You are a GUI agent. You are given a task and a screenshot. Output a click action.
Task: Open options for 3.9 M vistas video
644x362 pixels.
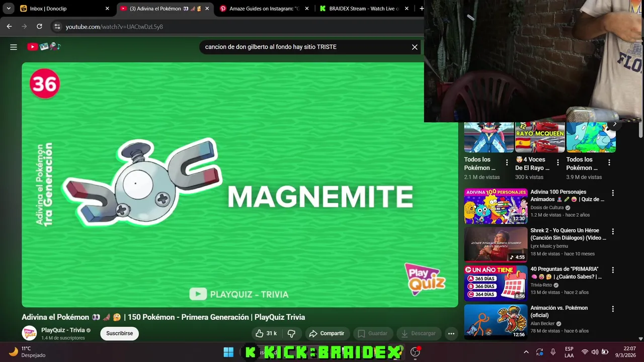(x=609, y=162)
